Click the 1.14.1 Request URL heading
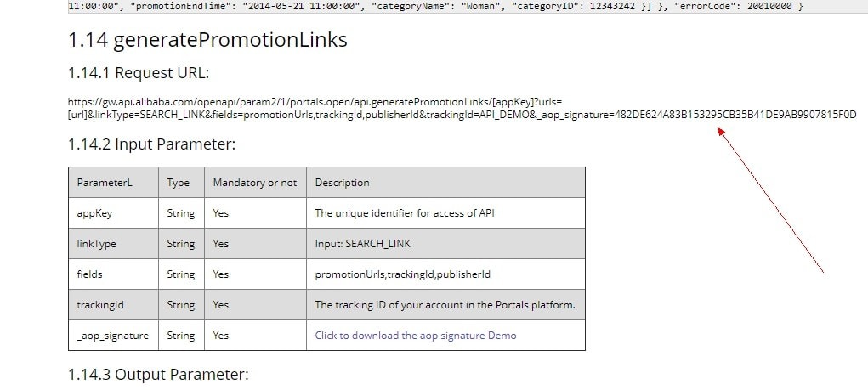Viewport: 868px width, 390px height. pos(139,72)
